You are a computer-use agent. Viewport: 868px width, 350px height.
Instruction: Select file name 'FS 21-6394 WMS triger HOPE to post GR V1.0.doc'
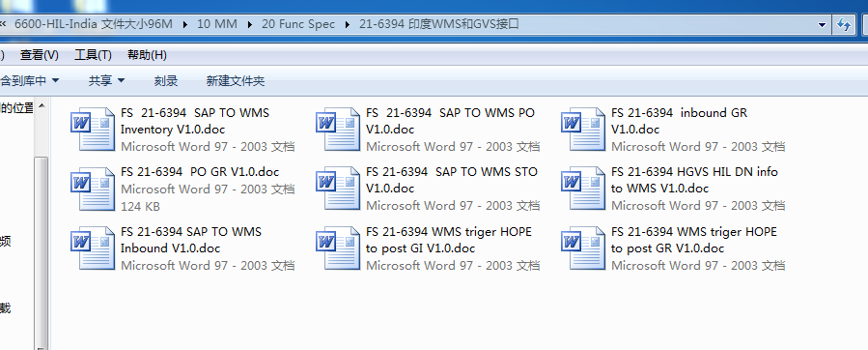[693, 240]
